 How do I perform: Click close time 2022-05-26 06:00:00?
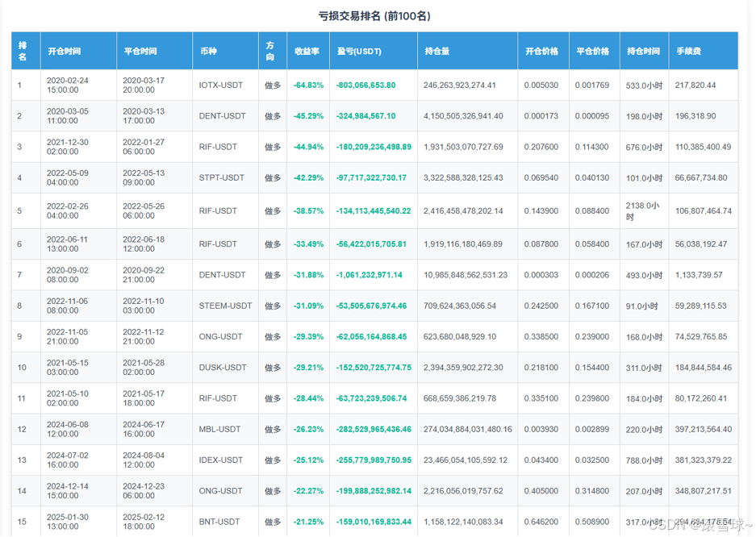(x=143, y=211)
